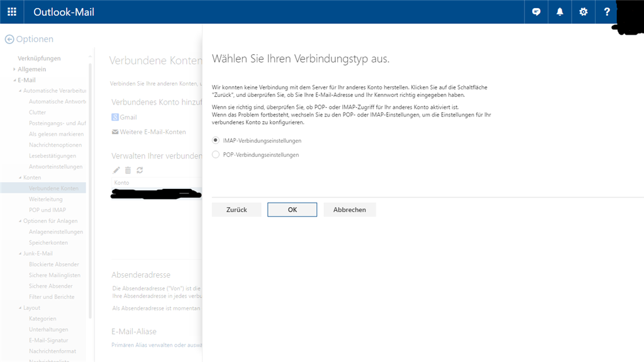Image resolution: width=644 pixels, height=362 pixels.
Task: Open Als gelesen markieren option
Action: point(56,134)
